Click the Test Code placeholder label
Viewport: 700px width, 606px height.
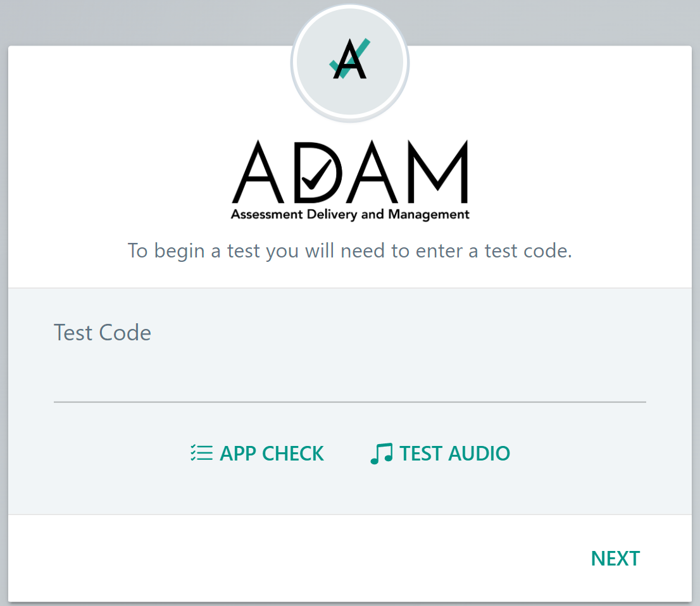[x=103, y=332]
